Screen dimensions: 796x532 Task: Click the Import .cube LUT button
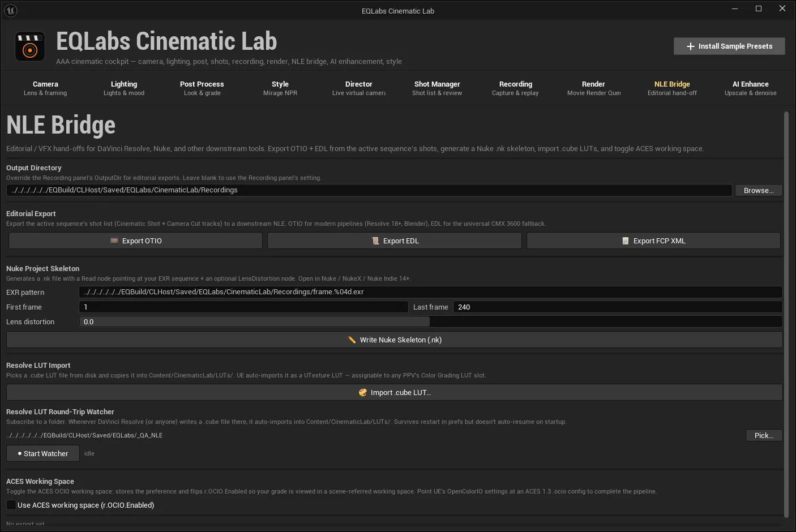[x=395, y=392]
